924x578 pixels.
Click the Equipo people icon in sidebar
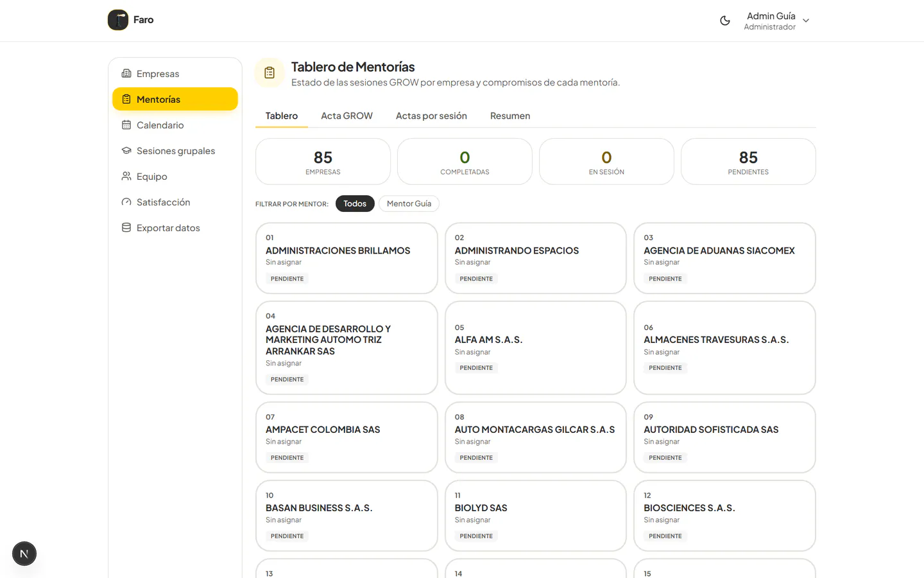pos(126,176)
